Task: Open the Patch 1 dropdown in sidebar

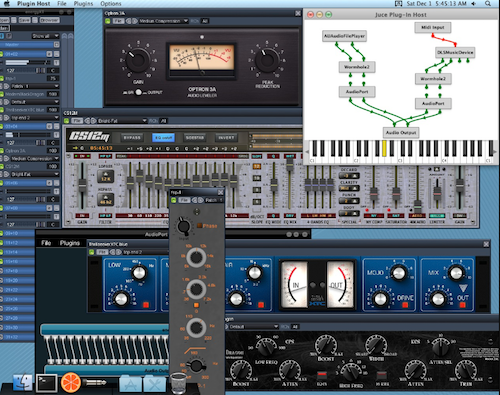Action: tap(35, 86)
